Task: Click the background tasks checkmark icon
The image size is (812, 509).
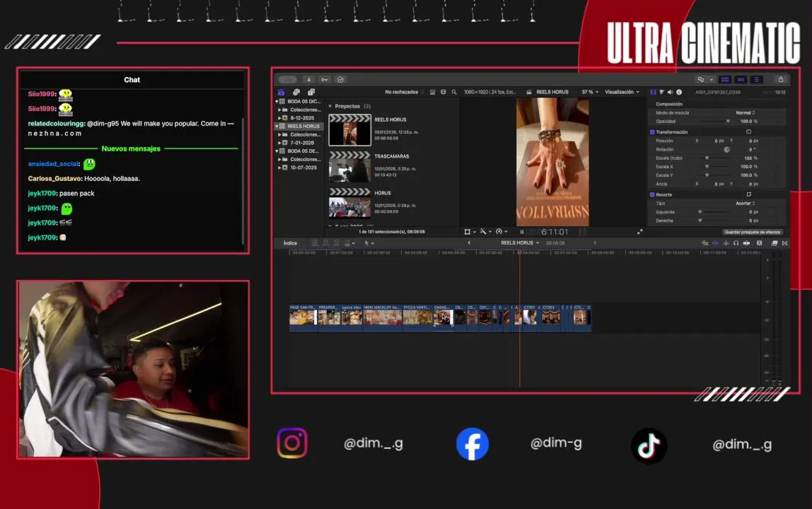Action: point(340,79)
